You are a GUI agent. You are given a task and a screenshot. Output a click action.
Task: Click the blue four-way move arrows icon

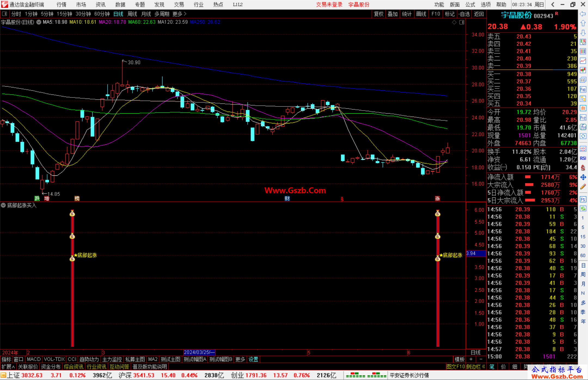[x=583, y=177]
